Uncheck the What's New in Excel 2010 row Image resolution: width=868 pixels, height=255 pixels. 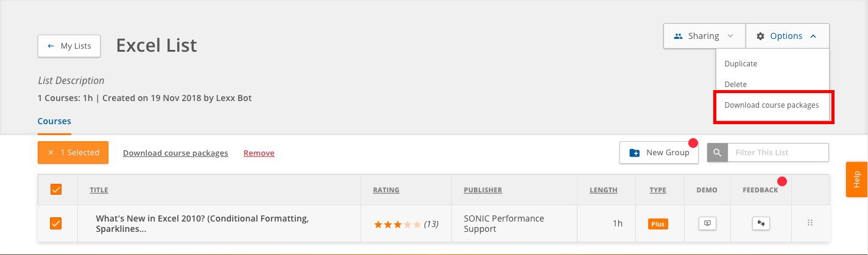[x=56, y=223]
